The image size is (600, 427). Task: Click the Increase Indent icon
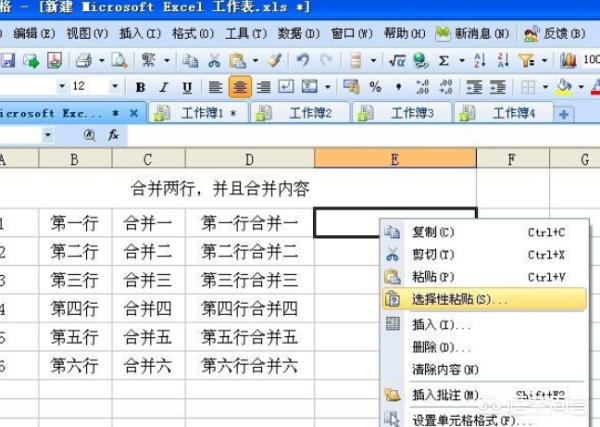[x=498, y=87]
